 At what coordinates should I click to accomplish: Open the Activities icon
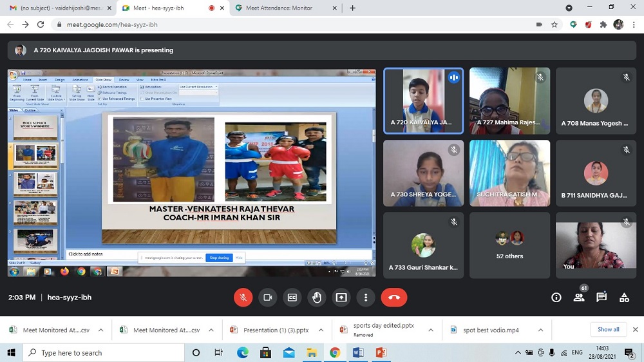point(624,298)
